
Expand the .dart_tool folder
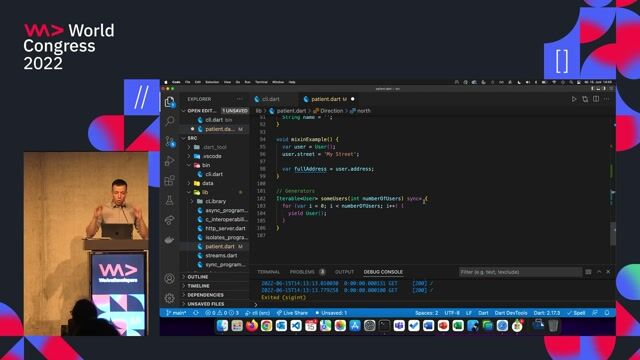pyautogui.click(x=214, y=147)
